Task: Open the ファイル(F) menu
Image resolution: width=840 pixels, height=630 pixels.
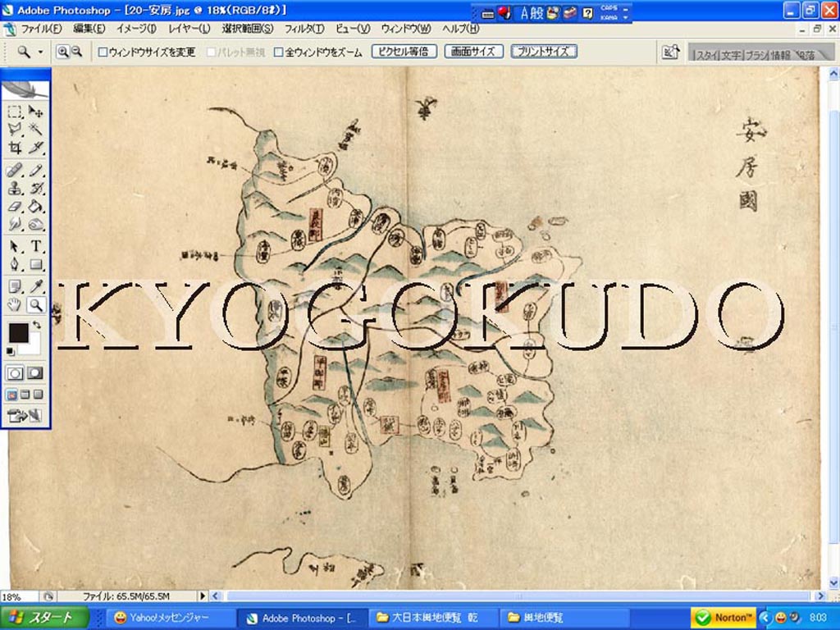Action: (41, 29)
